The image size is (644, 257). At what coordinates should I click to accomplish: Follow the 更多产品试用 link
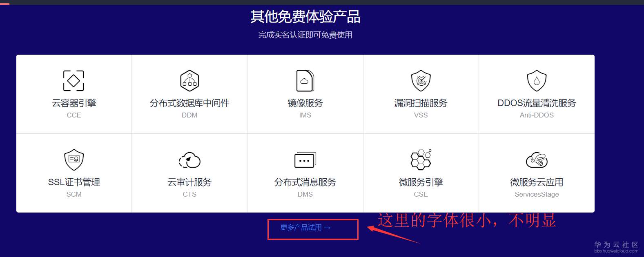[x=305, y=228]
